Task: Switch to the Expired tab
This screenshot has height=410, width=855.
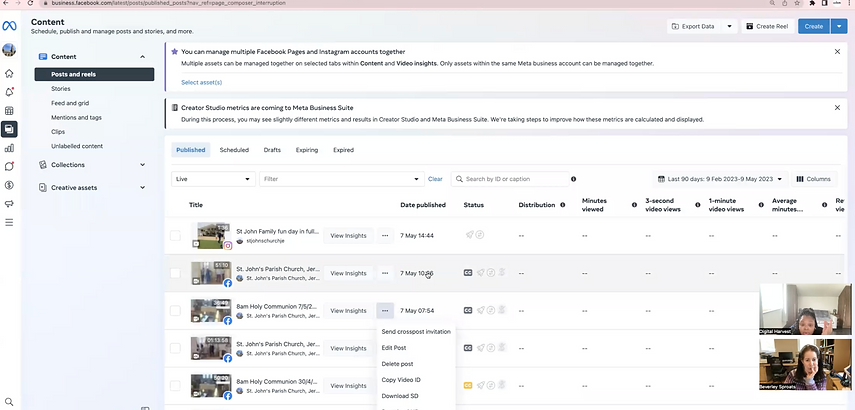Action: (x=344, y=150)
